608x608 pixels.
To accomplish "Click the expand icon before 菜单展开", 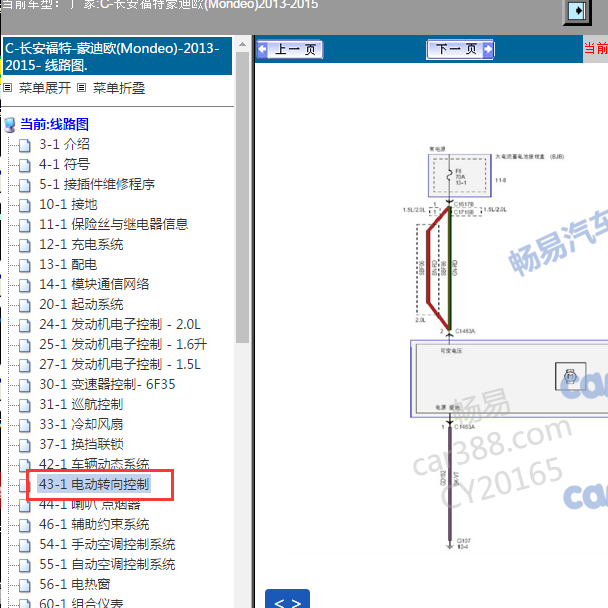I will pyautogui.click(x=8, y=88).
